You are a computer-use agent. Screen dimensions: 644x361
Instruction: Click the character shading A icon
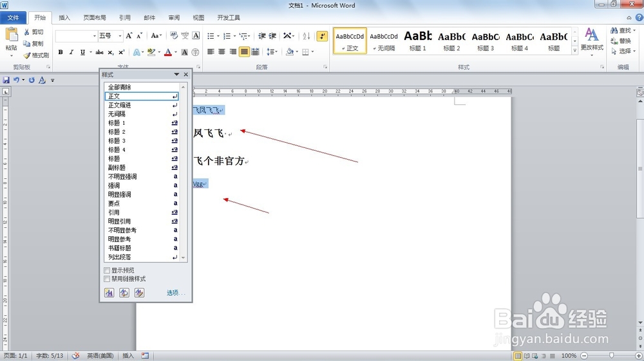pos(184,52)
